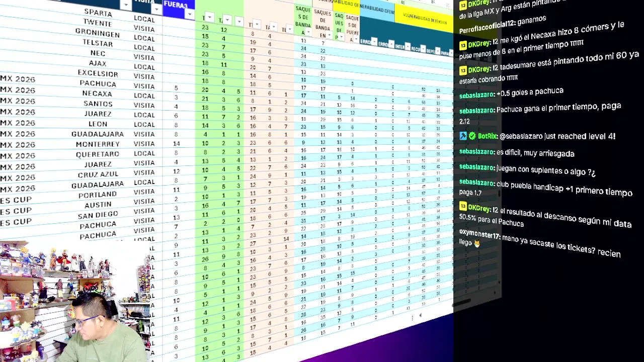Click subscriber badge on DKGrey's resultado al descanso message
This screenshot has height=362, width=644.
click(x=463, y=206)
